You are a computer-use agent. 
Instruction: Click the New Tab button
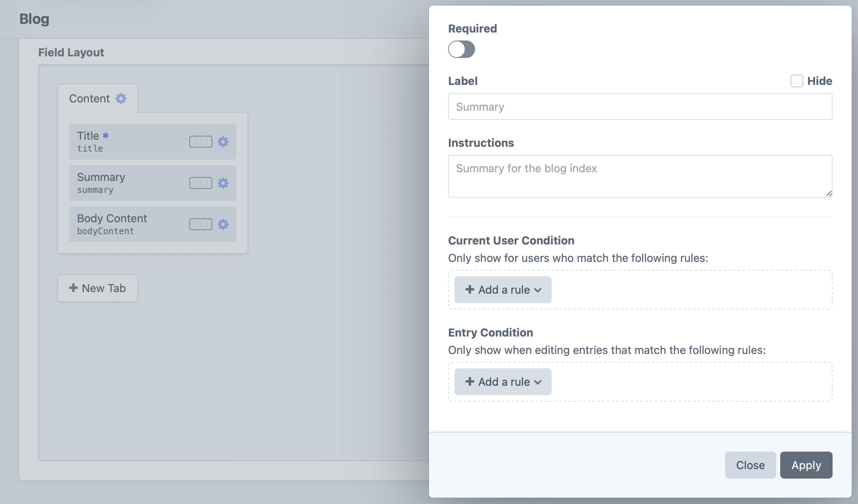pos(98,288)
